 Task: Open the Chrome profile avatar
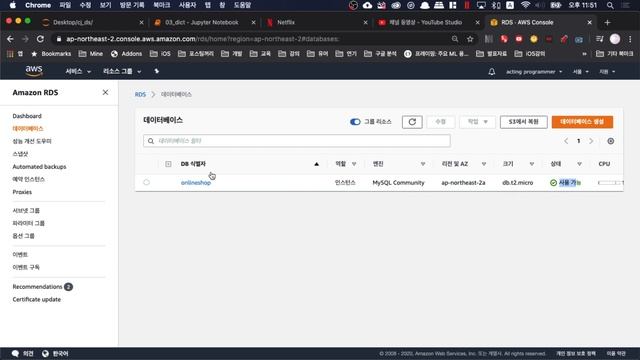point(615,39)
